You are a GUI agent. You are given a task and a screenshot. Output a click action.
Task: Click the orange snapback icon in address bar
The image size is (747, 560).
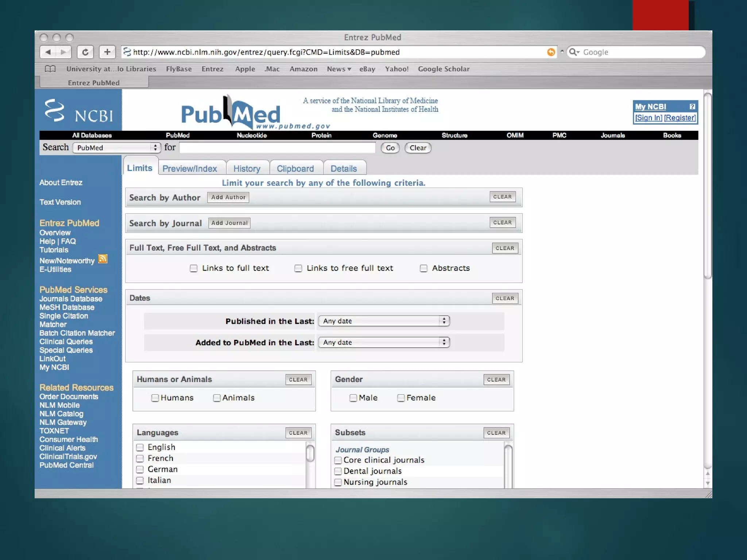551,52
